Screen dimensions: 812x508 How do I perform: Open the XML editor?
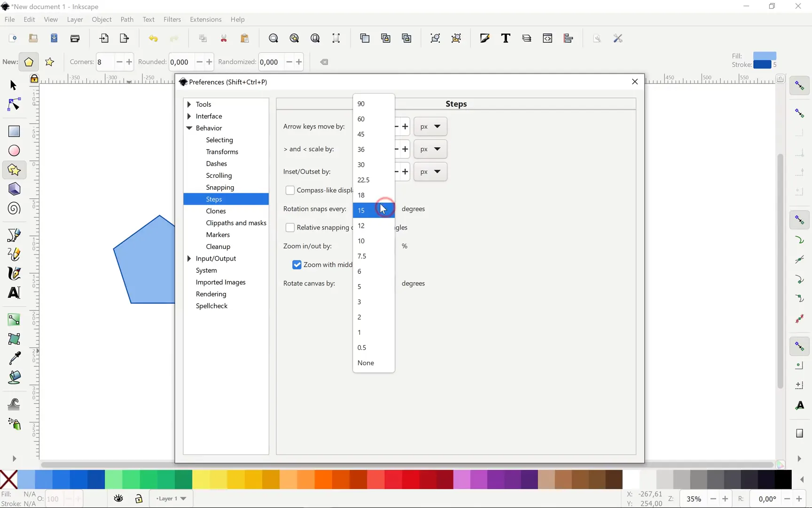pos(547,38)
